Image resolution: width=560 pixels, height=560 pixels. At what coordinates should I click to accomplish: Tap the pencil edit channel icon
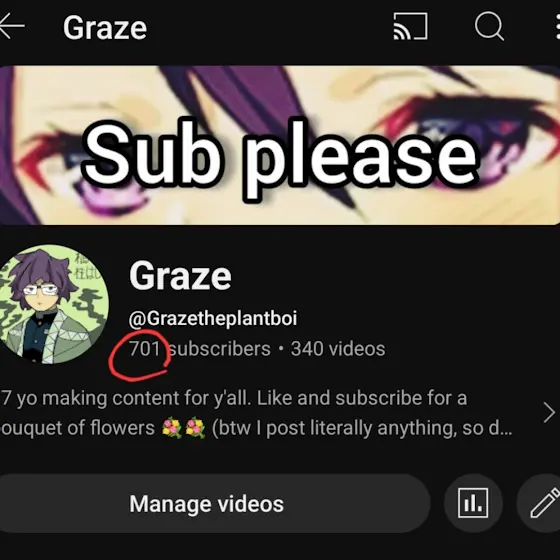point(540,503)
